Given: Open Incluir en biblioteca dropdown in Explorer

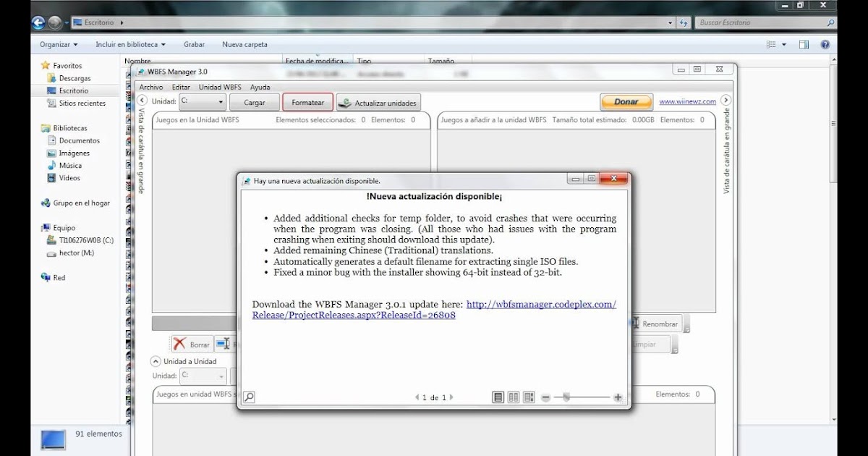Looking at the screenshot, I should point(131,44).
